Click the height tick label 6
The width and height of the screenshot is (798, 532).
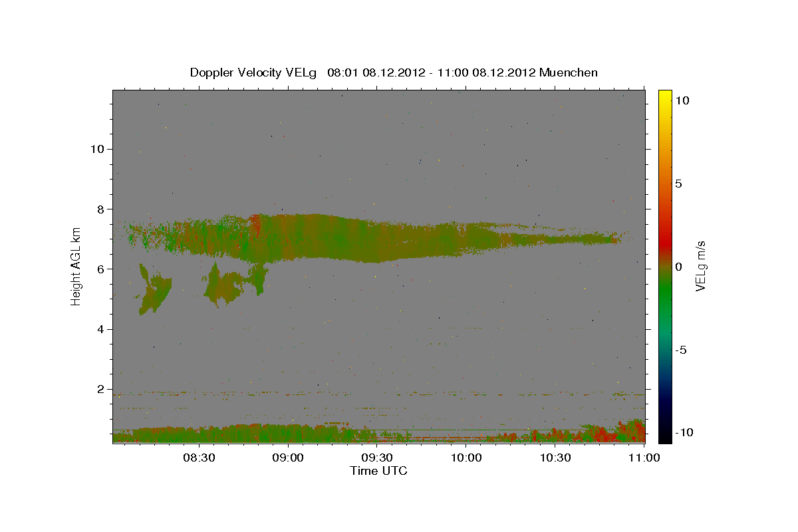coord(100,269)
